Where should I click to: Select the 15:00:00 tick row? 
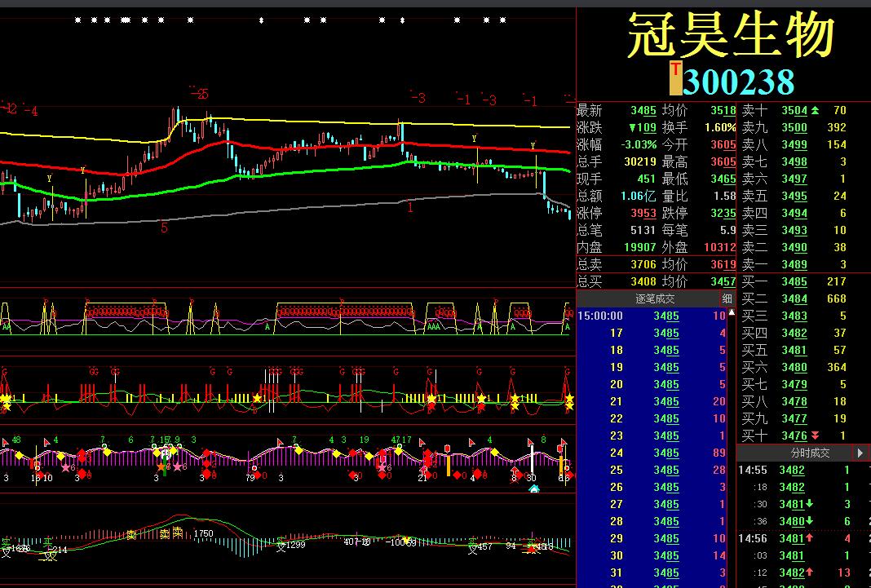(x=652, y=316)
